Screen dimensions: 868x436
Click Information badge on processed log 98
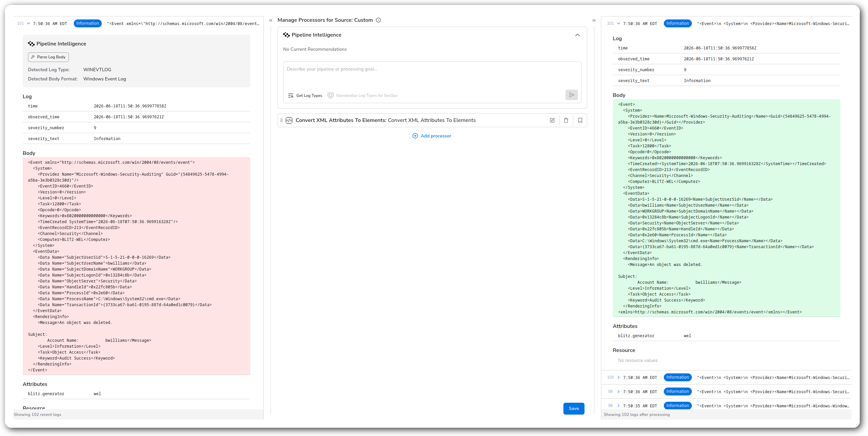click(678, 406)
